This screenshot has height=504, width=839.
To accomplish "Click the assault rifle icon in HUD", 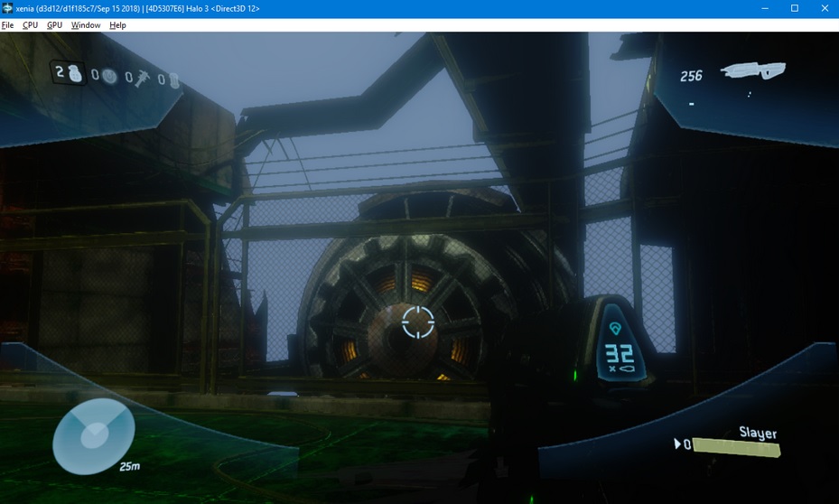I will click(x=753, y=70).
